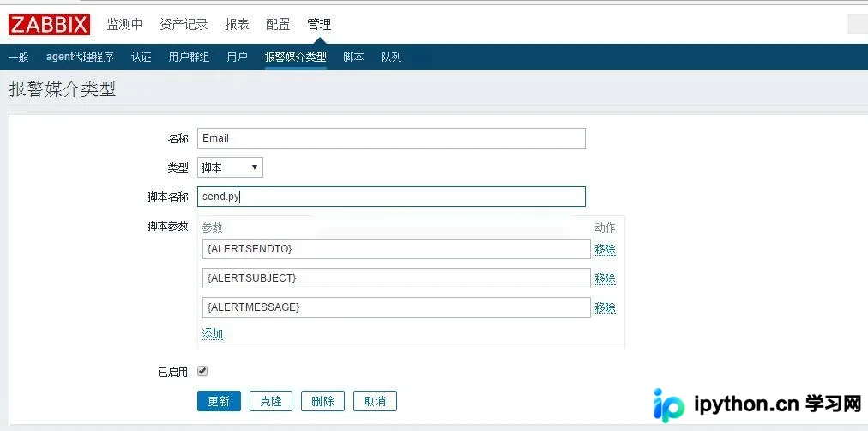Toggle the 已启用 checkbox
The width and height of the screenshot is (868, 431).
(x=202, y=371)
